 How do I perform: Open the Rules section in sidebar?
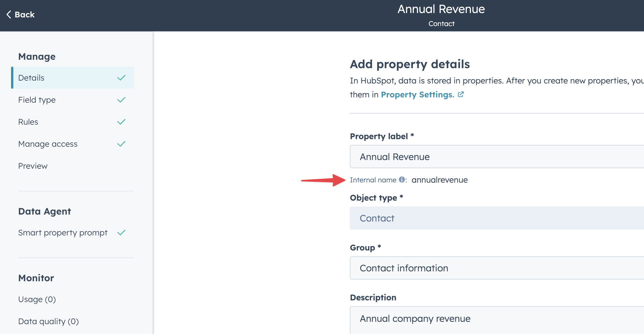(28, 122)
